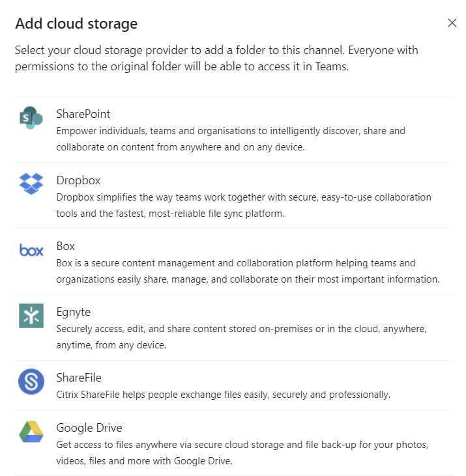Choose the Dropbox provider name

(78, 180)
